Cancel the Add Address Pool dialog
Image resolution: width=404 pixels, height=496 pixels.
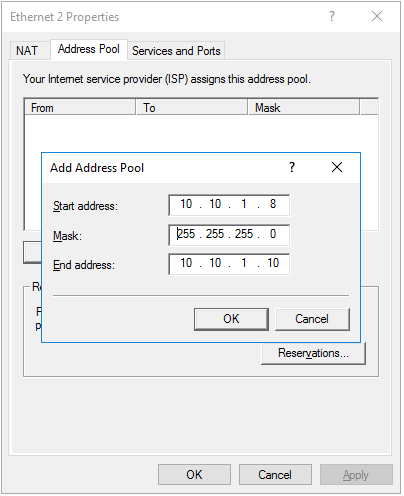[312, 319]
